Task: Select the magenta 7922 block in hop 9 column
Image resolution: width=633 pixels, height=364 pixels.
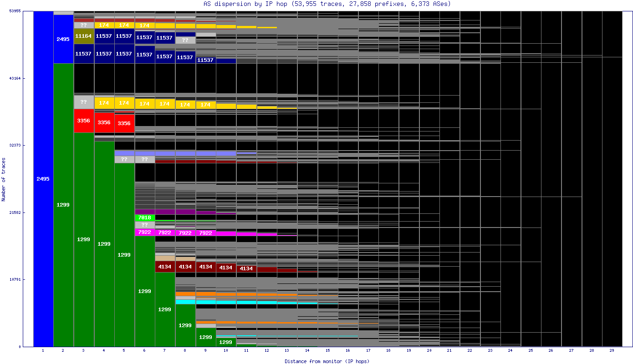Action: point(206,233)
